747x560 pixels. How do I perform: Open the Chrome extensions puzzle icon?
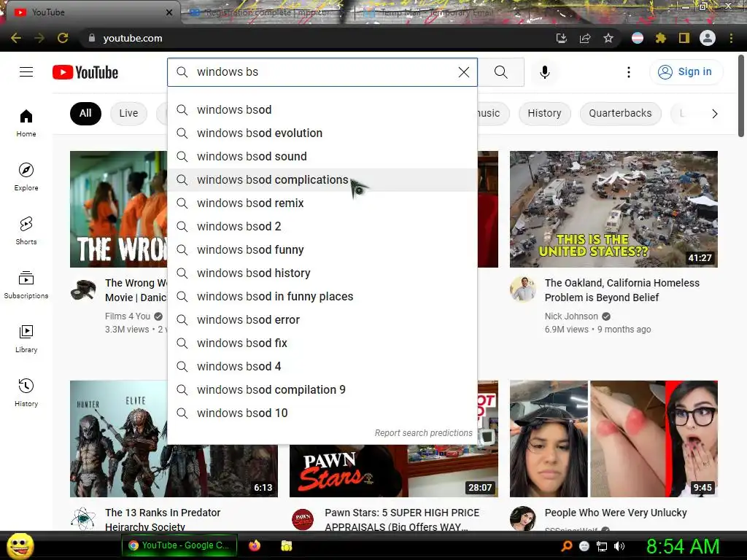[661, 38]
